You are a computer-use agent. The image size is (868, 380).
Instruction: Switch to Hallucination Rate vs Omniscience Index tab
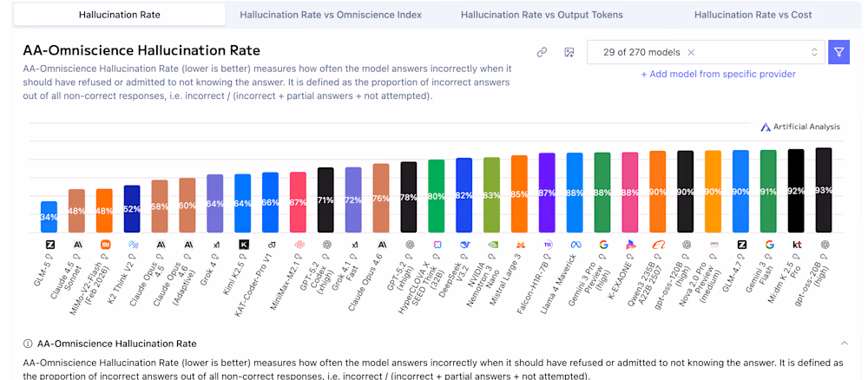(x=331, y=15)
